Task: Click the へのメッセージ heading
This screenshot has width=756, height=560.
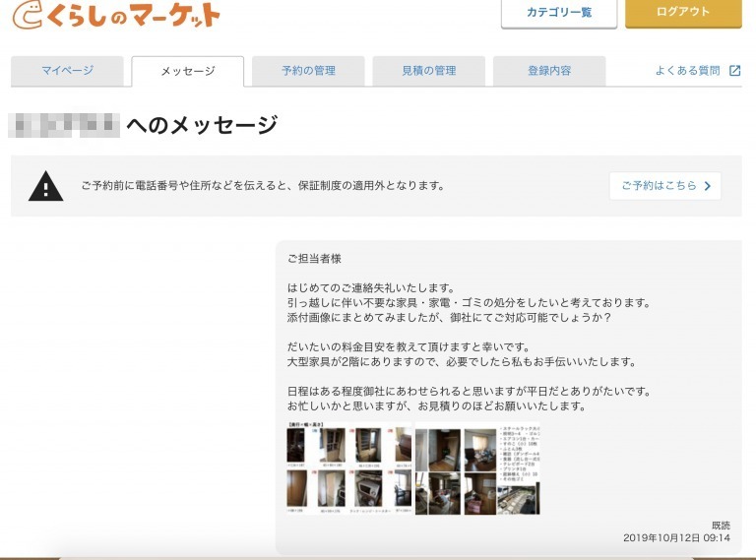Action: (x=202, y=125)
